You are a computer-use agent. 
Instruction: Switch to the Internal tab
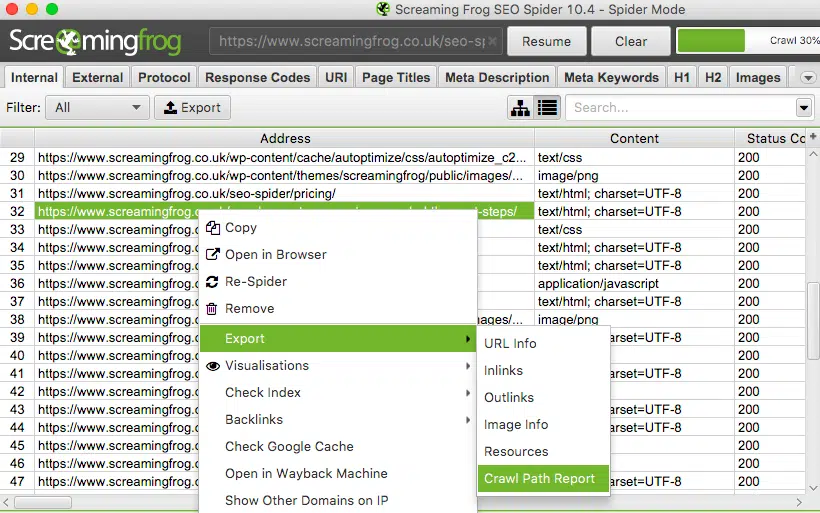click(x=34, y=77)
